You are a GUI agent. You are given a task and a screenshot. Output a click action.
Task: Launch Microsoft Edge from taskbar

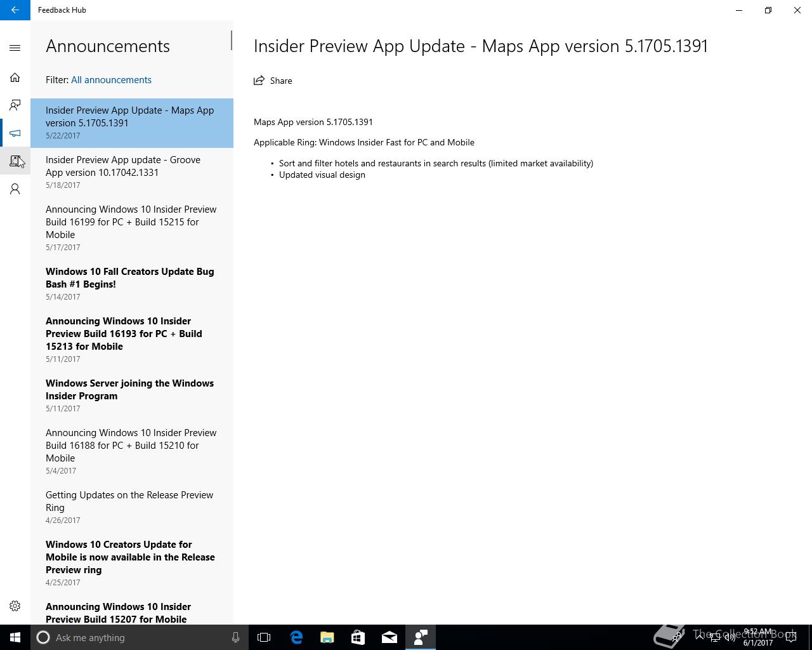point(296,637)
